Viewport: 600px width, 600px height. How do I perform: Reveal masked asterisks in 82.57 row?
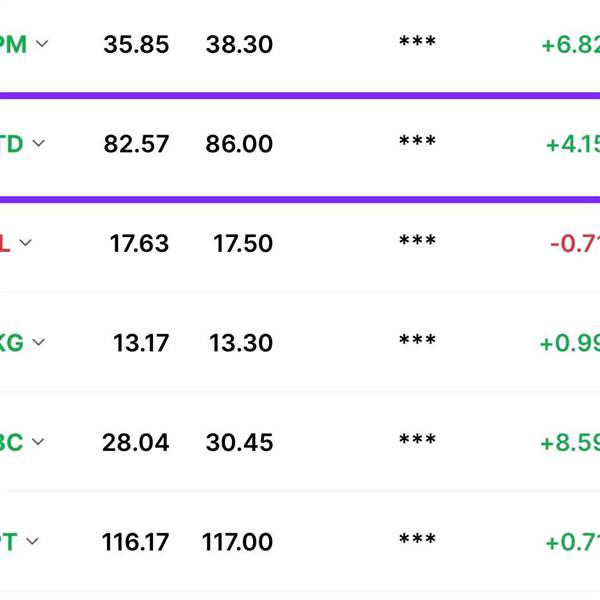pyautogui.click(x=417, y=140)
